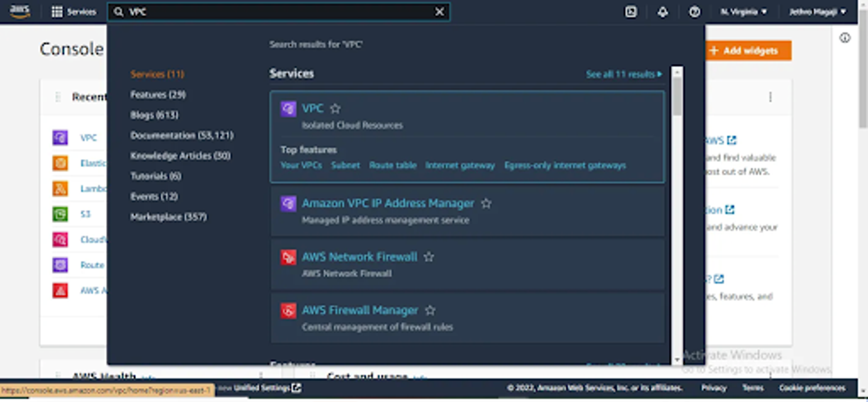868x402 pixels.
Task: Select Knowledge Articles (30) filter
Action: (x=180, y=156)
